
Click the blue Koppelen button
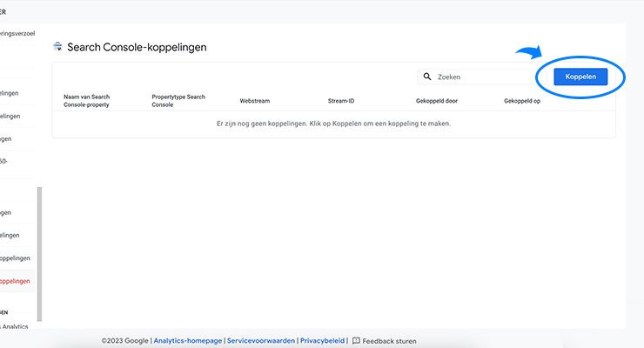click(580, 77)
